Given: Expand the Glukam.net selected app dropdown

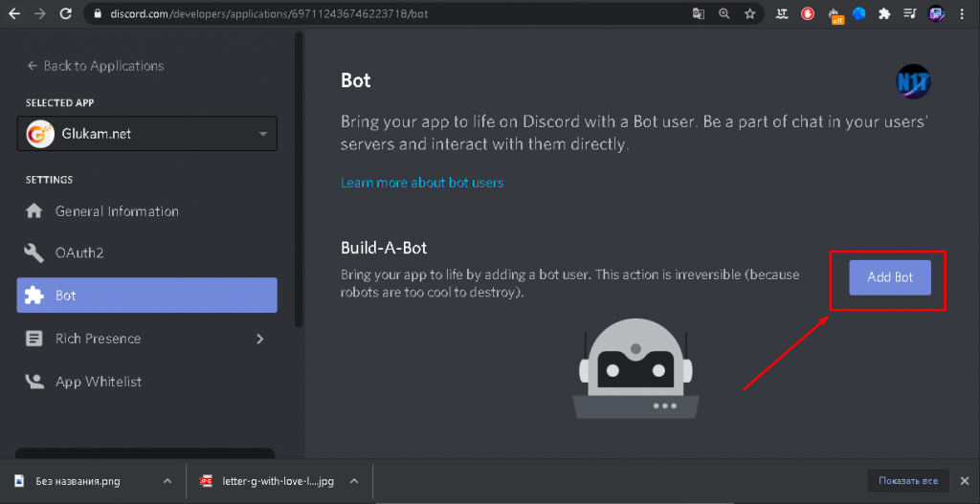Looking at the screenshot, I should coord(146,134).
